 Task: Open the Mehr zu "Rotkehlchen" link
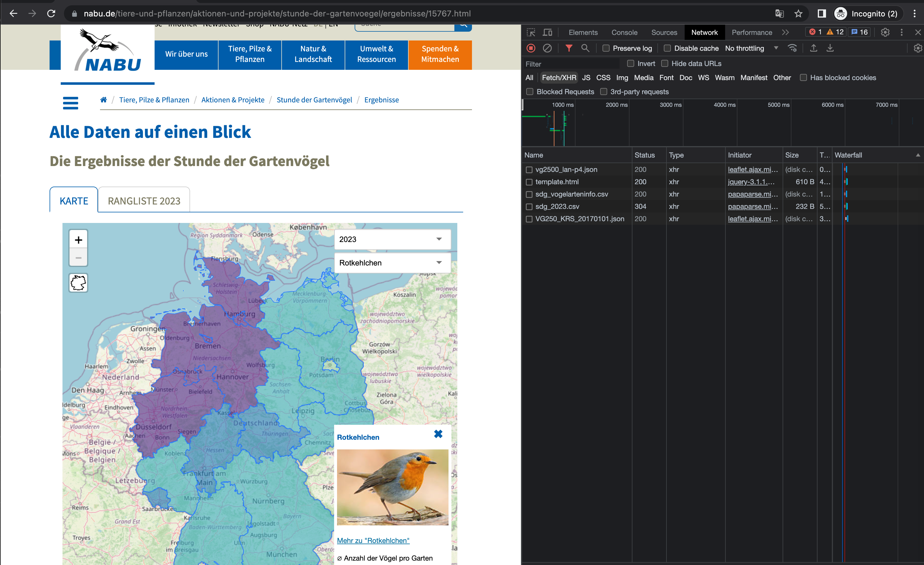[x=373, y=540]
